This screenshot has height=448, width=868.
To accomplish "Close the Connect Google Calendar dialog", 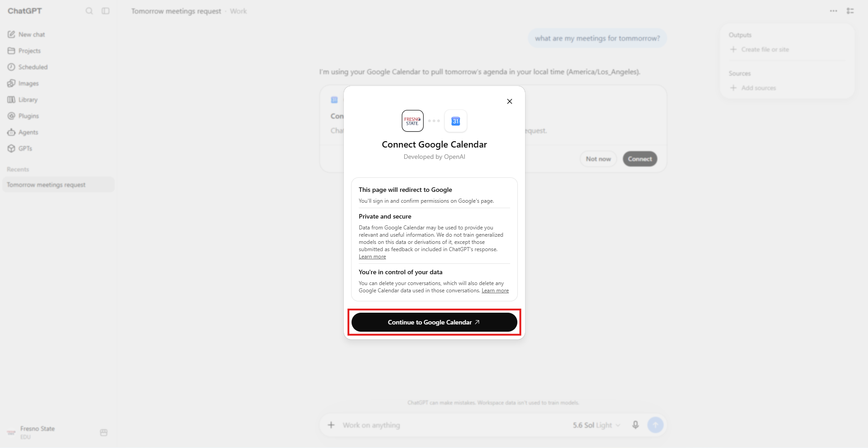I will point(510,101).
